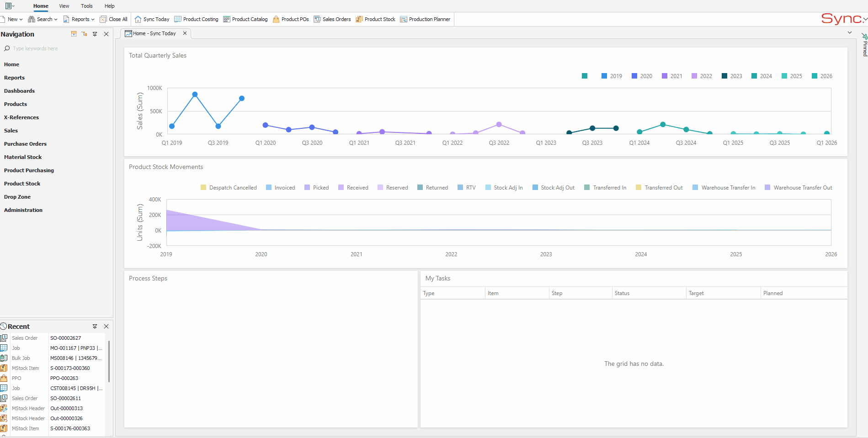Open Production Planner from the toolbar
The image size is (868, 438).
(425, 19)
